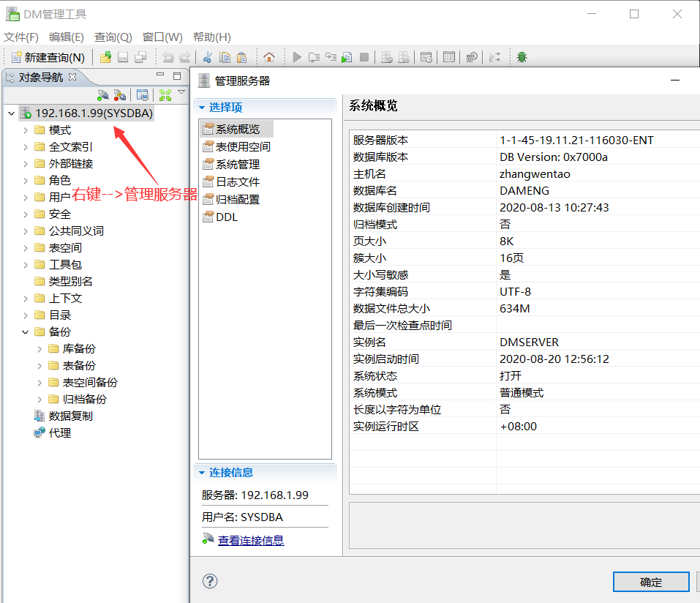Open the 帮助(H) menu
Screen dimensions: 700x603
tap(212, 37)
